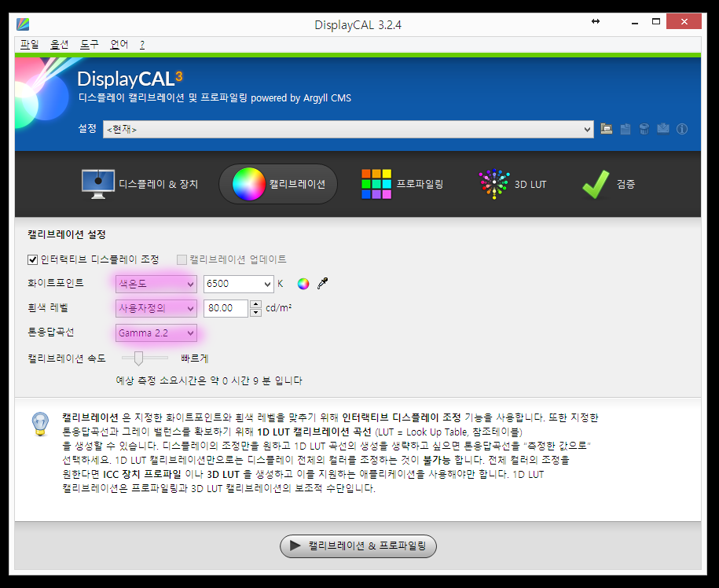This screenshot has height=588, width=719.
Task: Maximize the DisplayCAL window
Action: click(656, 21)
